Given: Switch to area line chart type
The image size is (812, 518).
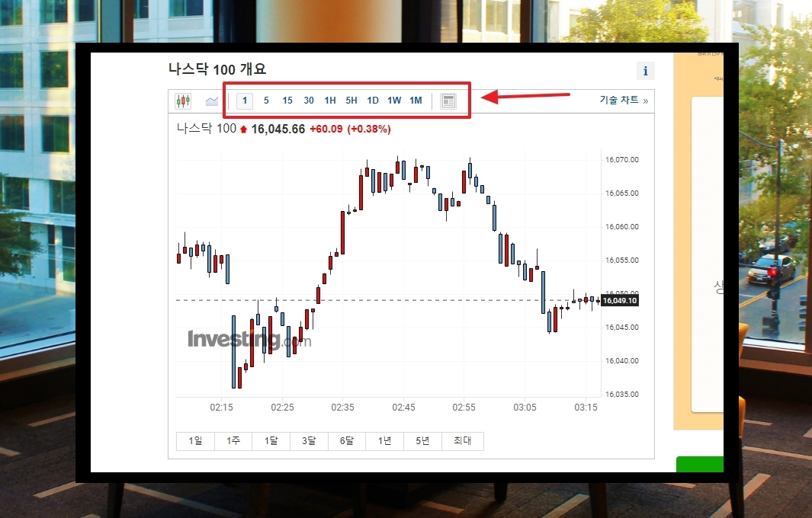Looking at the screenshot, I should pos(212,101).
